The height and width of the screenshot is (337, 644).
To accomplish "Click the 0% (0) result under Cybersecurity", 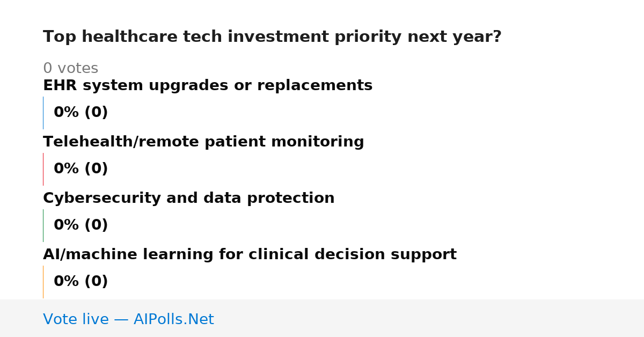I will (80, 225).
